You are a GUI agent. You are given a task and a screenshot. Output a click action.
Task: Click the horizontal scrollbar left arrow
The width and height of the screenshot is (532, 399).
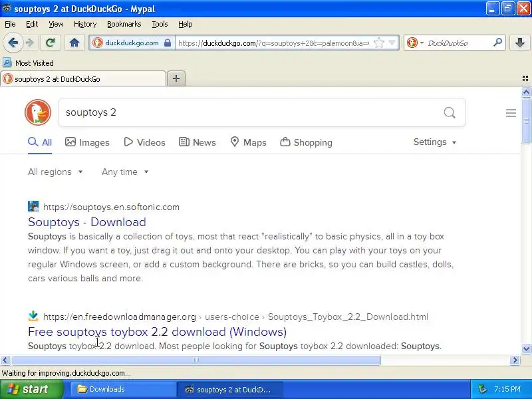5,360
